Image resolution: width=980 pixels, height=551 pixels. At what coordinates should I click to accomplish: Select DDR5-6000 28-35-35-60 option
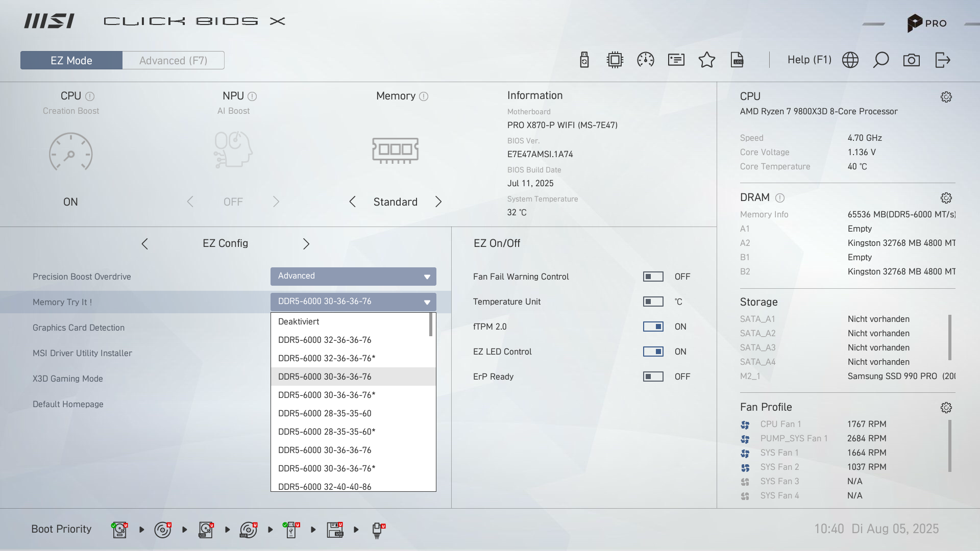tap(325, 413)
